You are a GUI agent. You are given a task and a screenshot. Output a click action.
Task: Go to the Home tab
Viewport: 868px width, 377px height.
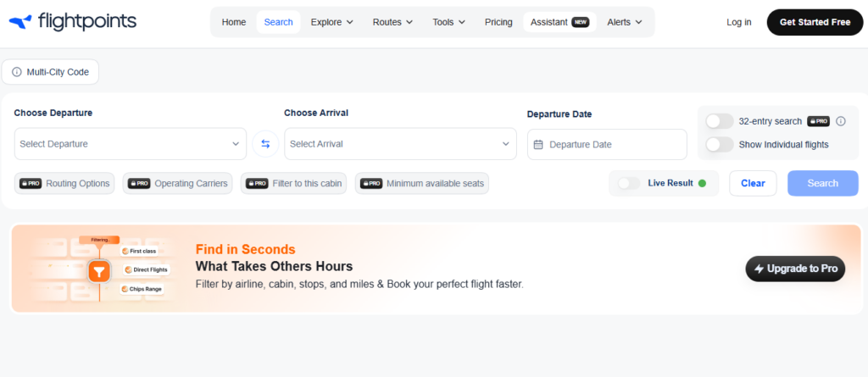(x=234, y=22)
